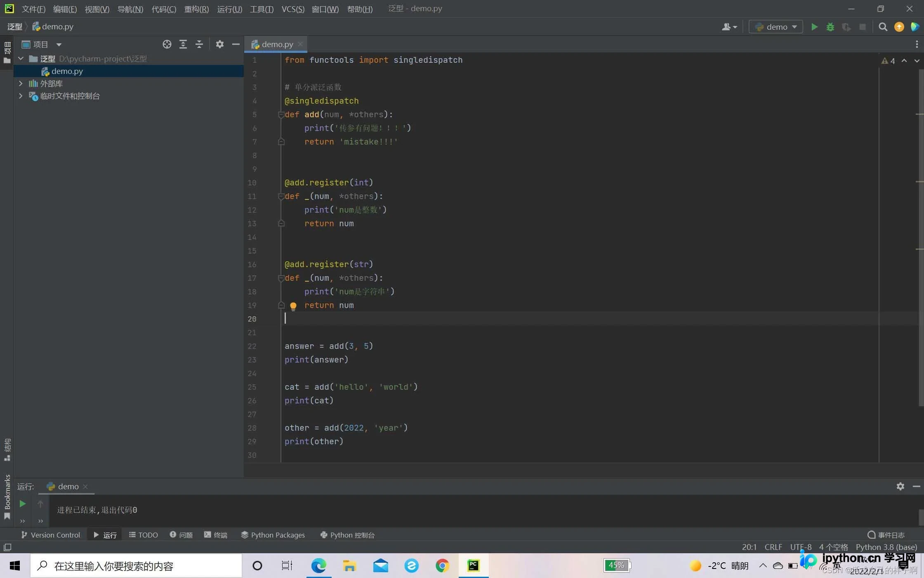The image size is (924, 578).
Task: Change the UTF-8 file encoding selector
Action: pyautogui.click(x=801, y=547)
